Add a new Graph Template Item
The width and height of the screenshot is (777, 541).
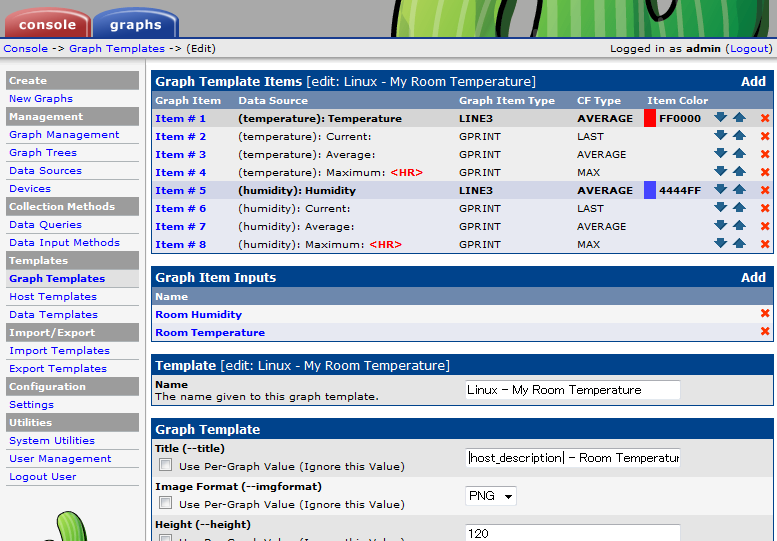pyautogui.click(x=753, y=81)
